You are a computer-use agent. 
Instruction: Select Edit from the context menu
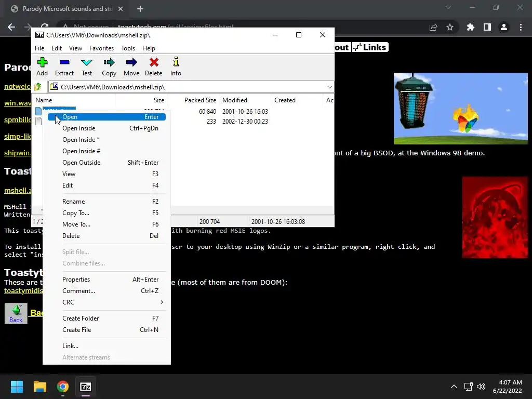click(107, 185)
